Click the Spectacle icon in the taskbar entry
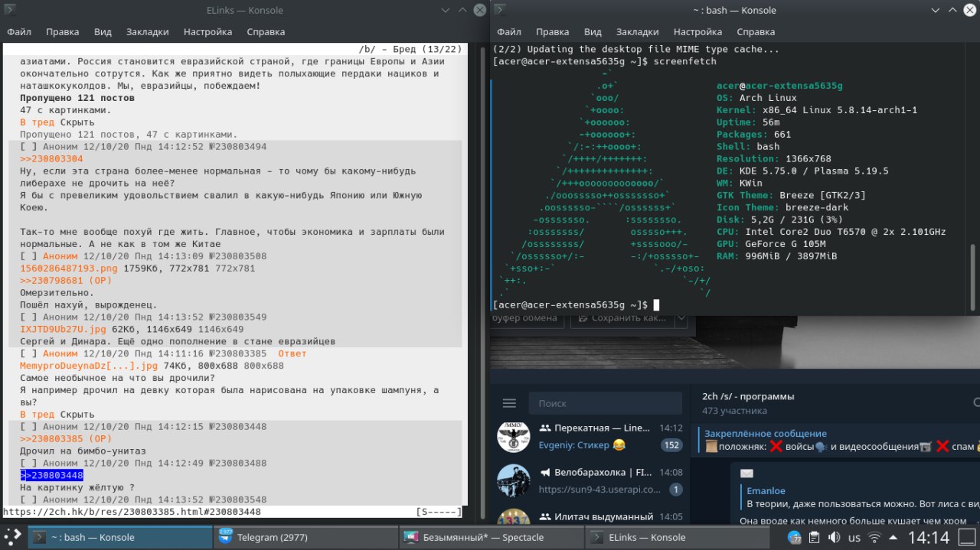The width and height of the screenshot is (980, 550). 411,537
